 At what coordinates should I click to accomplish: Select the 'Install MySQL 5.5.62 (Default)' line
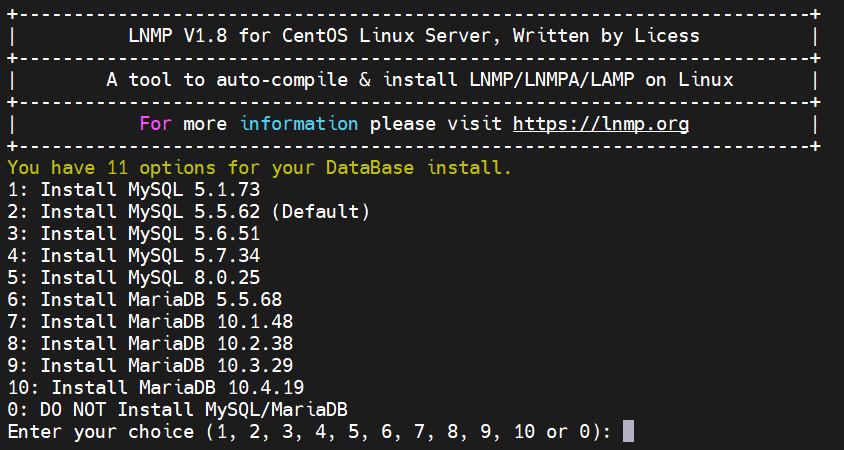(189, 212)
